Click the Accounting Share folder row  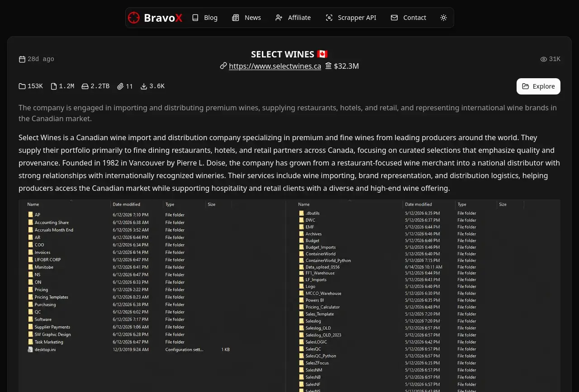129,222
